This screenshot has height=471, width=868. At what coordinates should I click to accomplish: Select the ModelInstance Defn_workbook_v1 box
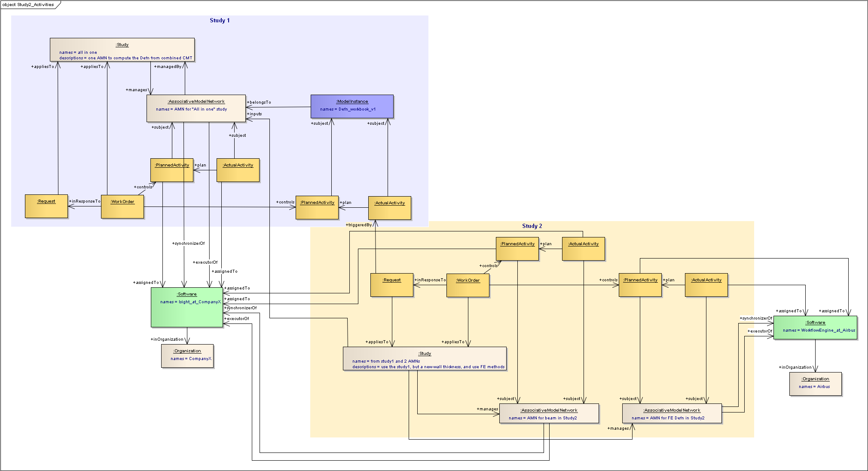click(x=351, y=106)
